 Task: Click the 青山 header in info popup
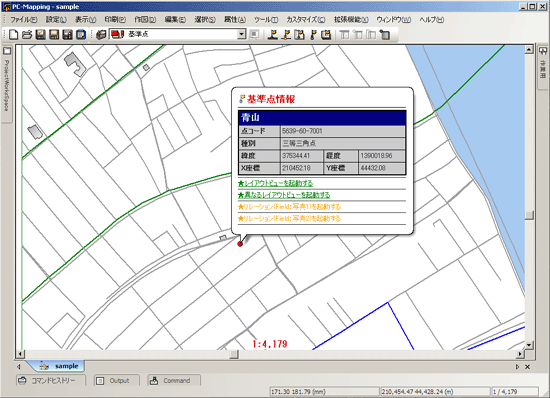click(322, 117)
